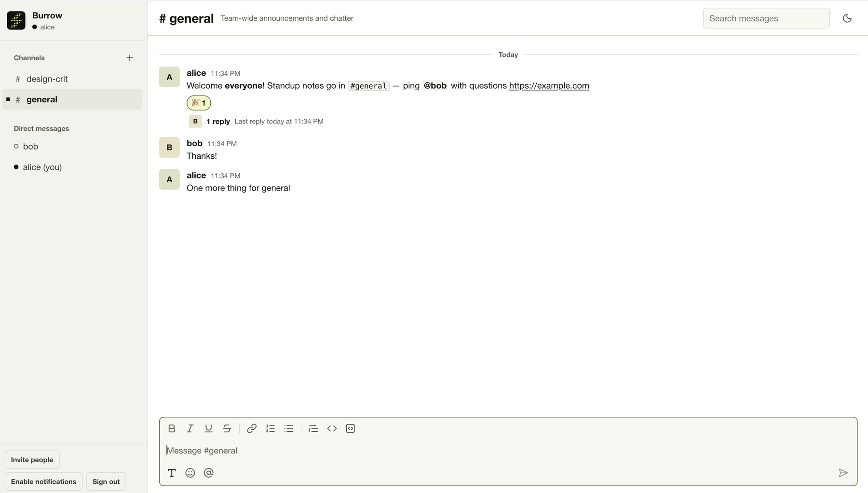868x493 pixels.
Task: Toggle strikethrough formatting in composer
Action: (227, 428)
